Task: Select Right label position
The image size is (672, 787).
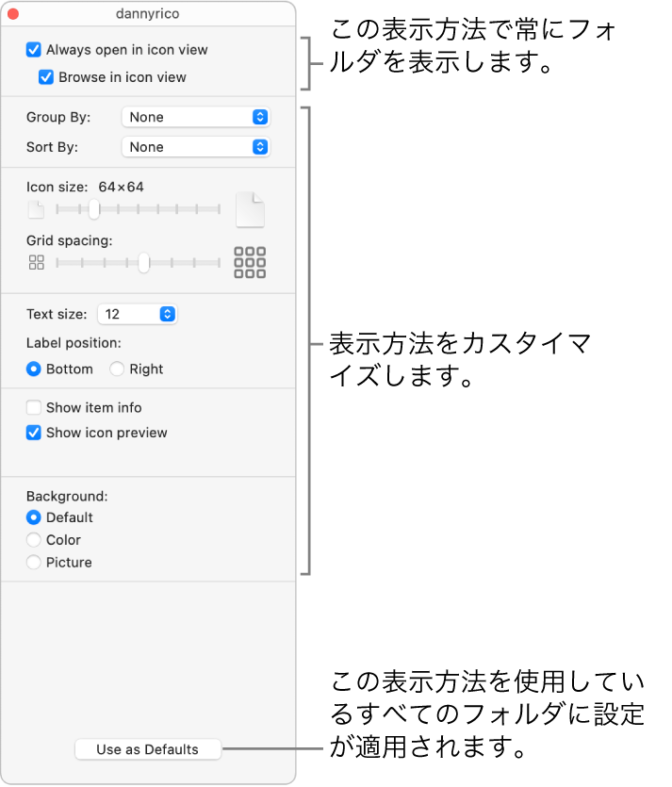Action: (x=117, y=369)
